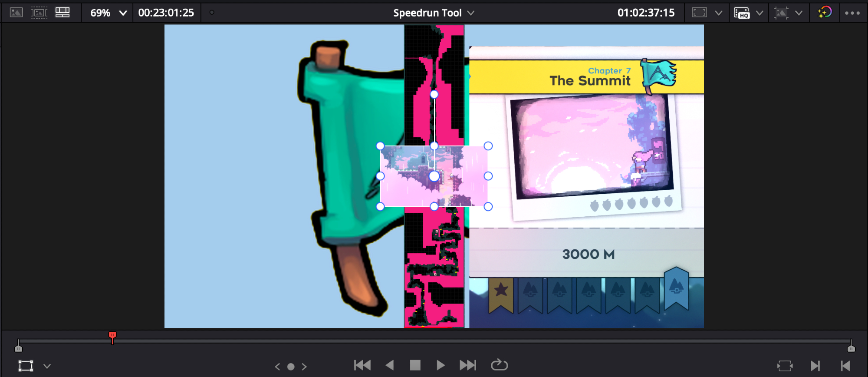The width and height of the screenshot is (868, 377).
Task: Click the safe area overlay icon
Action: (699, 13)
